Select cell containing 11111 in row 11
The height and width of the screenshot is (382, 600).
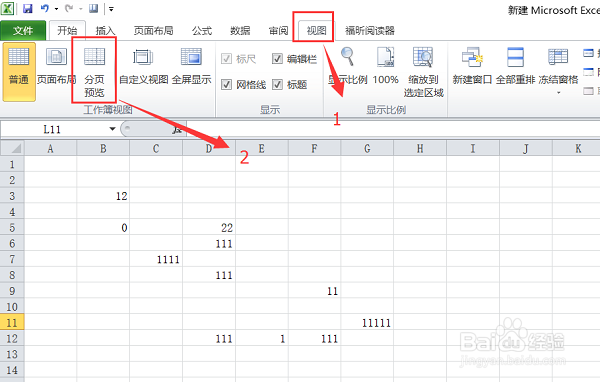[x=367, y=323]
